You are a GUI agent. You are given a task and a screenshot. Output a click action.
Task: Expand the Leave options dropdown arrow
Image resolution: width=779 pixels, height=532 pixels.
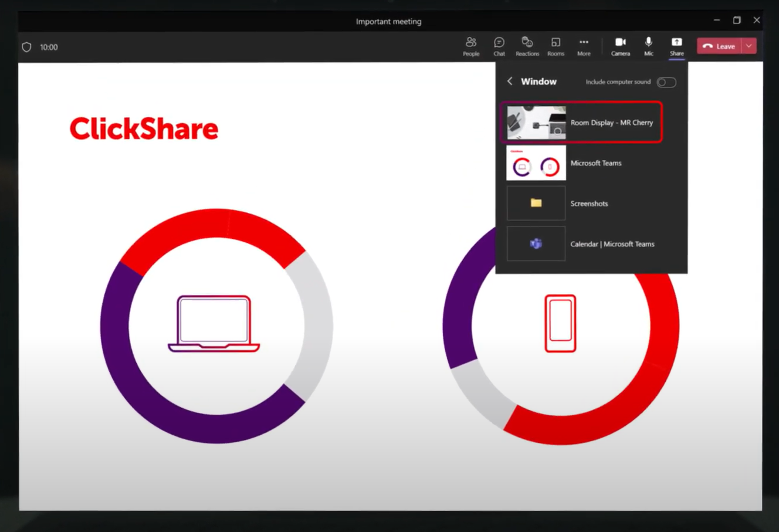click(x=749, y=46)
